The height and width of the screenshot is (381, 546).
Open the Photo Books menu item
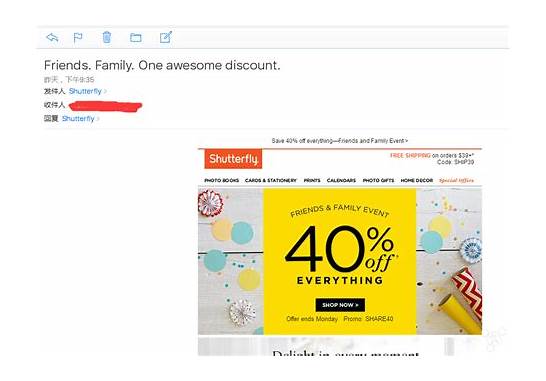pyautogui.click(x=221, y=180)
